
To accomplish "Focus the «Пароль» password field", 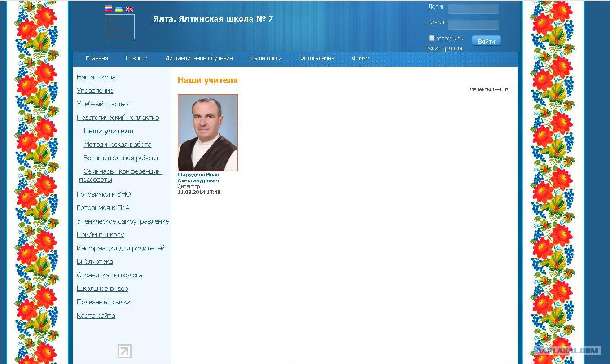I will tap(473, 24).
